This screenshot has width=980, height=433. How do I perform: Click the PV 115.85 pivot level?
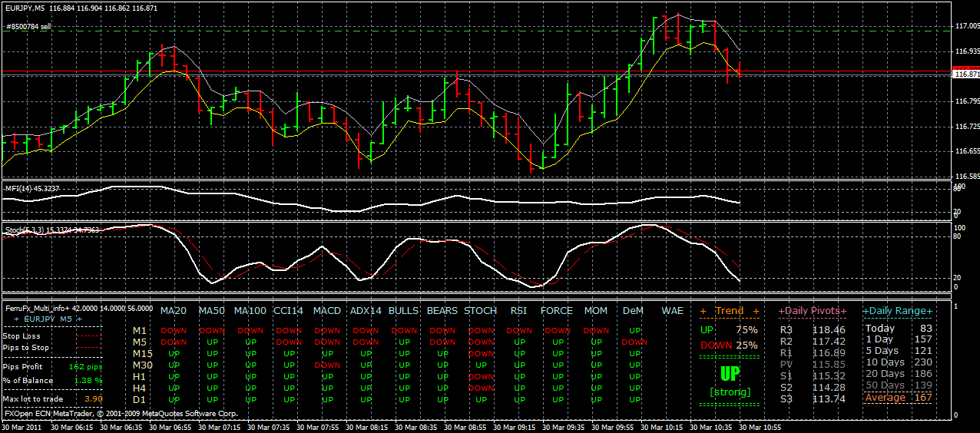click(813, 364)
